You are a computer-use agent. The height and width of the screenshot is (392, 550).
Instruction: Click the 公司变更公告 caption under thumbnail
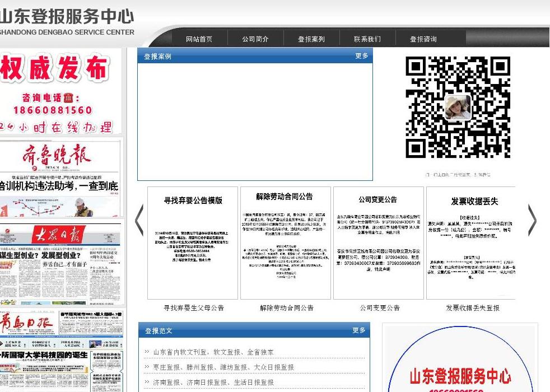coord(380,308)
